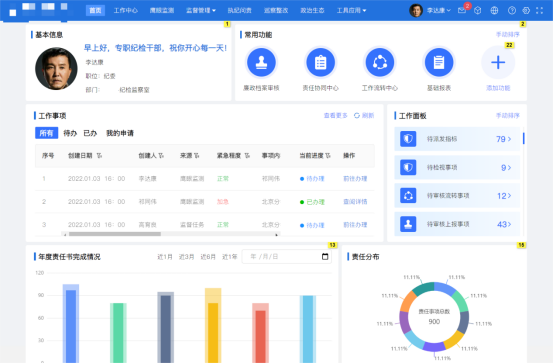Click the stamp icon beside 待审核上报事项

click(408, 224)
